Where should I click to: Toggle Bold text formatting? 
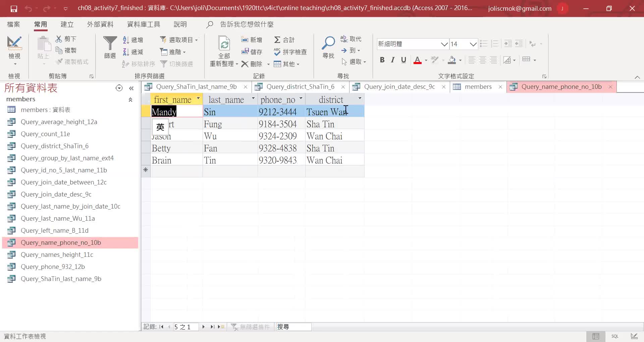[x=382, y=60]
